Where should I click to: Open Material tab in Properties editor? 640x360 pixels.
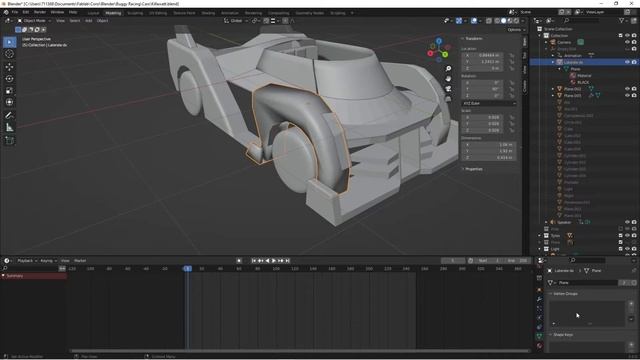point(540,346)
